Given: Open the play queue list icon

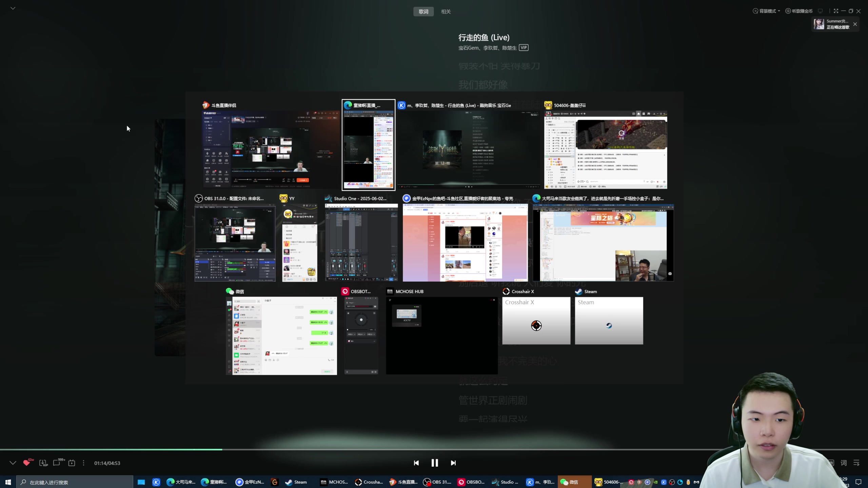Looking at the screenshot, I should 856,463.
